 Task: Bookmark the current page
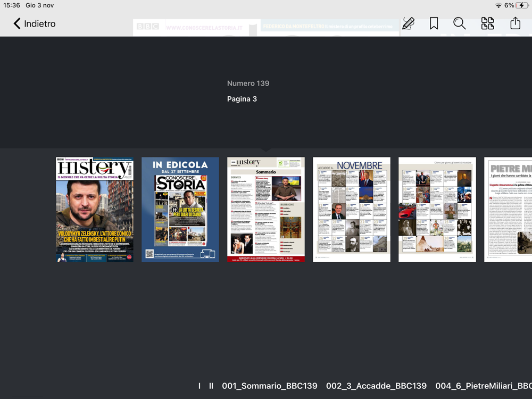[434, 23]
